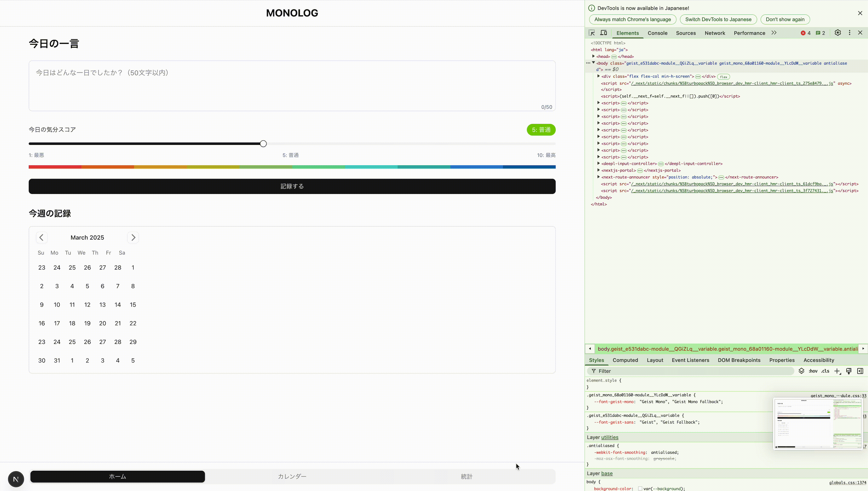Open the Elements tab
The height and width of the screenshot is (491, 868).
[x=627, y=33]
